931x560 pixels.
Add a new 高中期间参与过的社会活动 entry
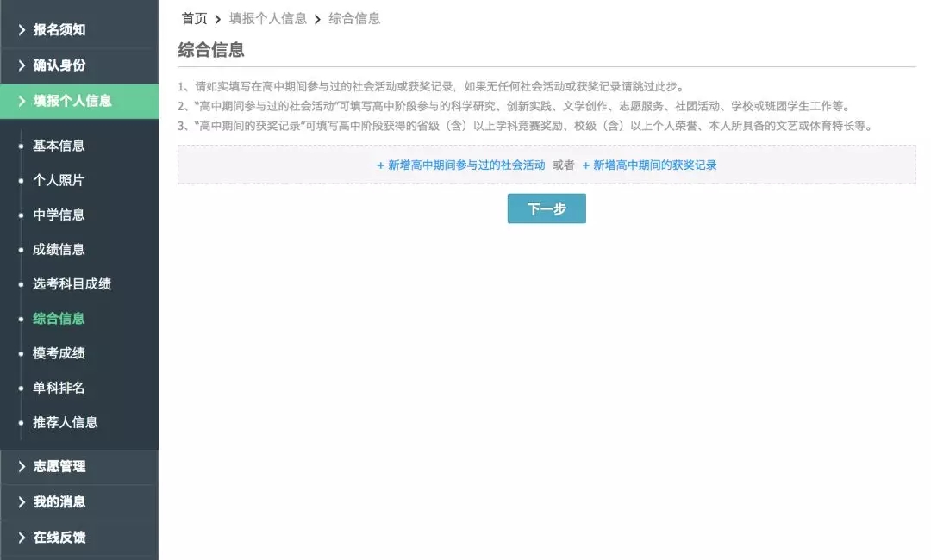point(461,165)
